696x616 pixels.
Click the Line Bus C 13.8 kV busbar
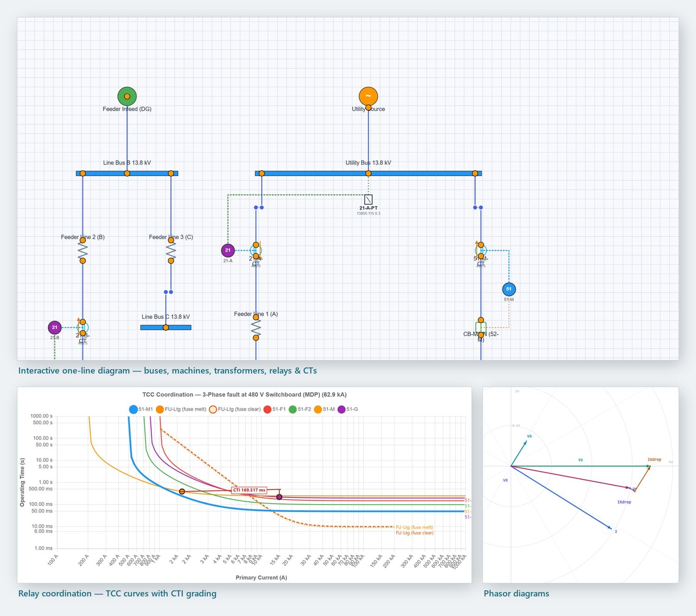(x=166, y=327)
